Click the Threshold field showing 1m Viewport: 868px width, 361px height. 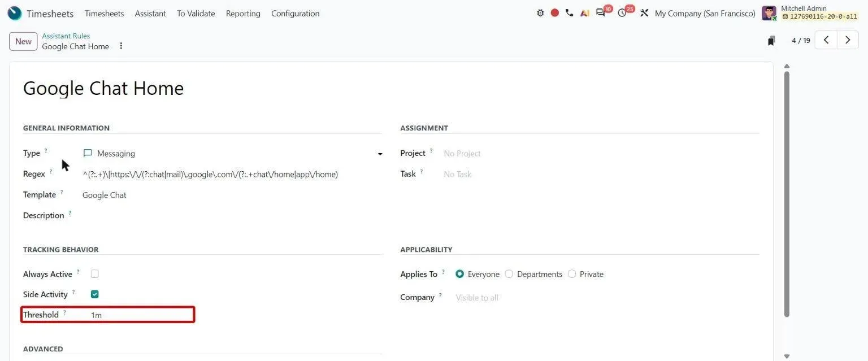click(x=141, y=315)
